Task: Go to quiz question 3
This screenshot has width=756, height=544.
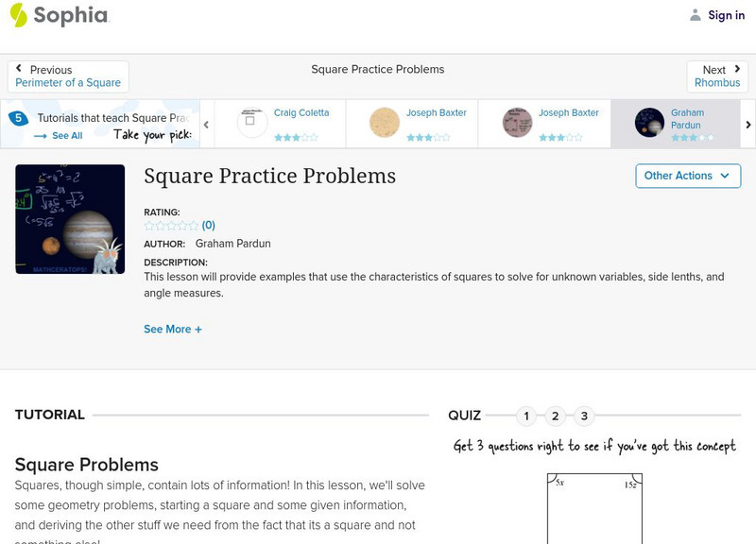Action: pos(585,416)
